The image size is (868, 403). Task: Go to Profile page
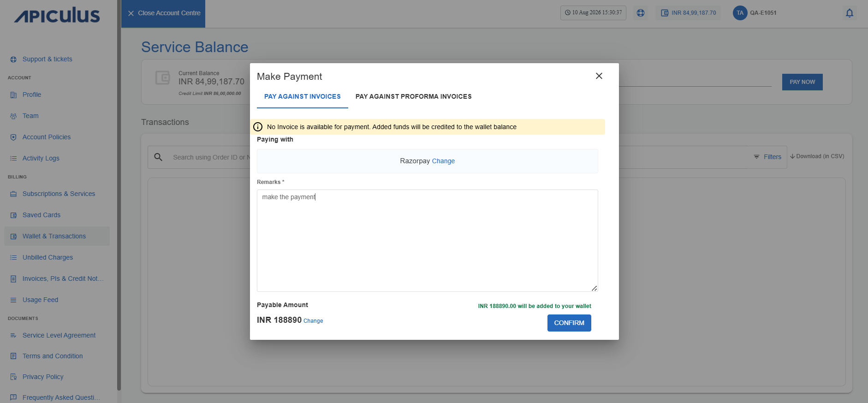[32, 95]
